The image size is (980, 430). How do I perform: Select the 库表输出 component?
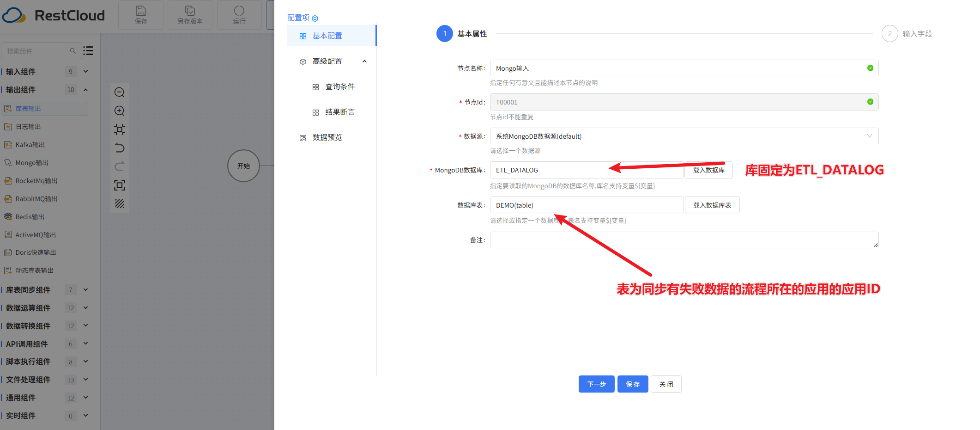pos(44,109)
